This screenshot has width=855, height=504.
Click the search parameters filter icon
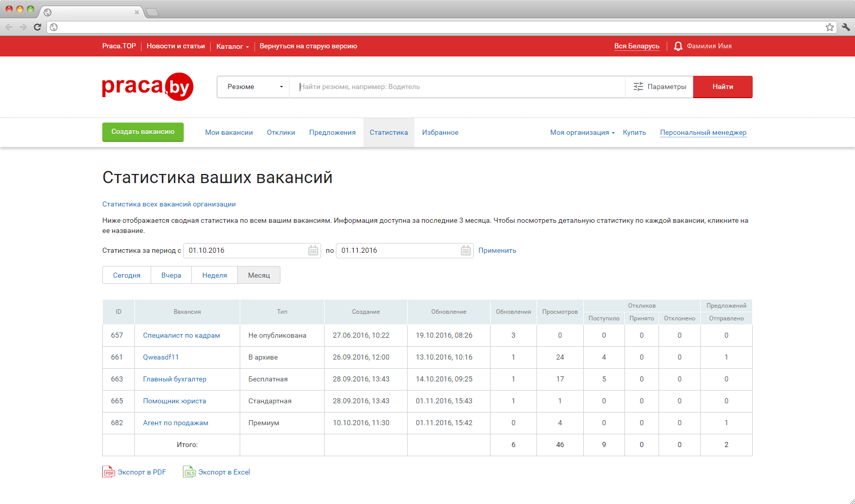click(x=638, y=87)
